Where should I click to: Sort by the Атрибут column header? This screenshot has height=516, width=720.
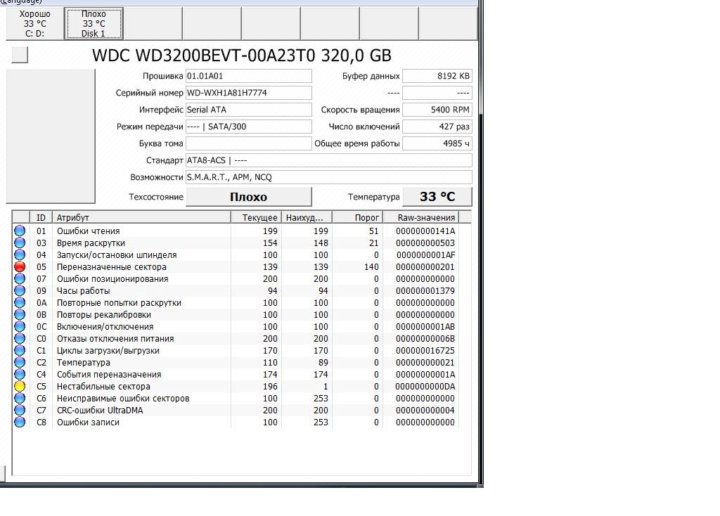[140, 217]
